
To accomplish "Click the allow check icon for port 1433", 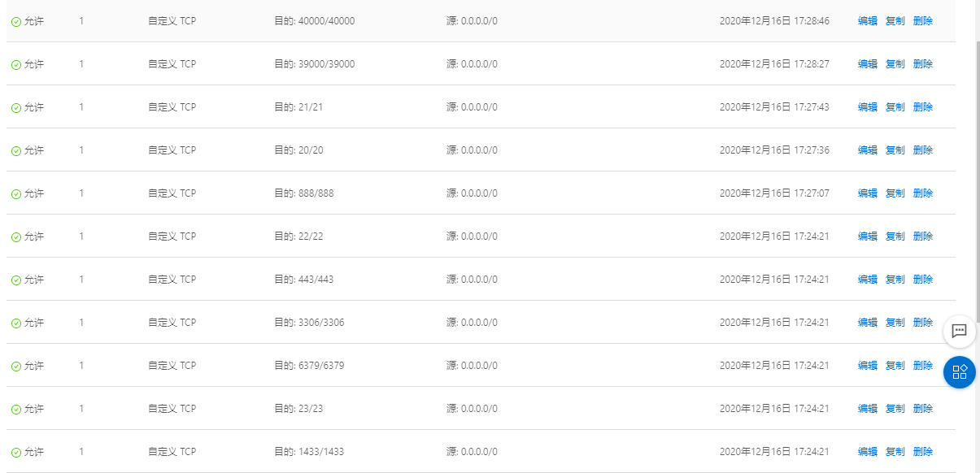I will tap(16, 453).
